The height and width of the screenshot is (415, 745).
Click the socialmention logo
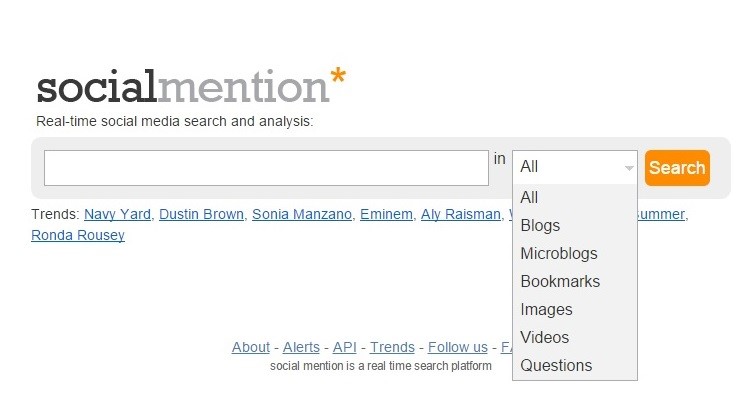(x=191, y=86)
